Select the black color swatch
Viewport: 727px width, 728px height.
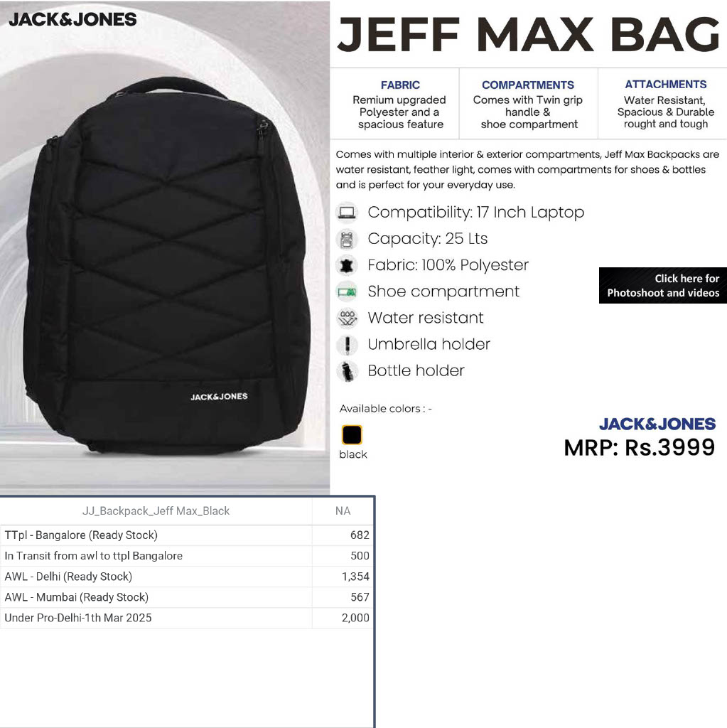click(x=352, y=435)
